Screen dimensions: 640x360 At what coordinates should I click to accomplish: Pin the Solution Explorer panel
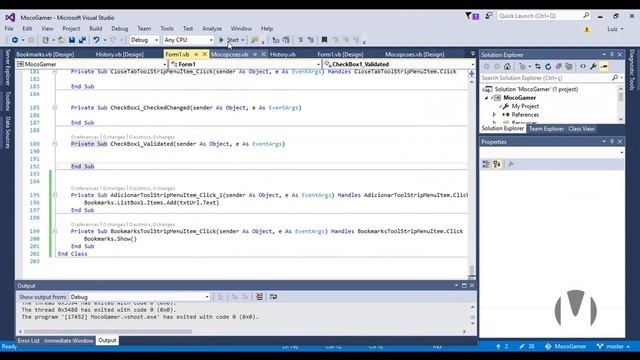pyautogui.click(x=612, y=54)
